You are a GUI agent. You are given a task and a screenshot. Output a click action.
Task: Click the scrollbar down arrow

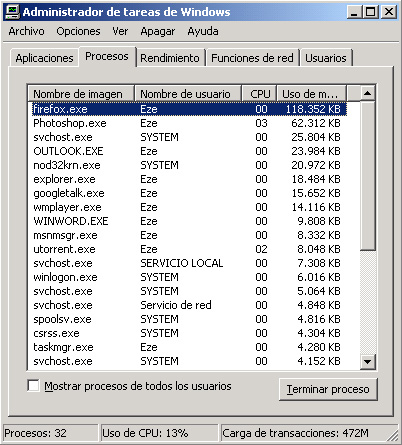point(367,361)
